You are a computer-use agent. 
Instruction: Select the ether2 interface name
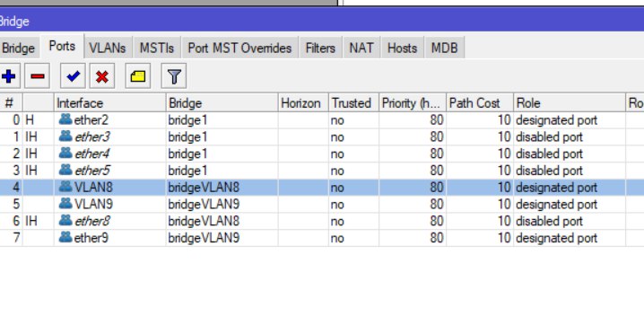click(x=91, y=120)
